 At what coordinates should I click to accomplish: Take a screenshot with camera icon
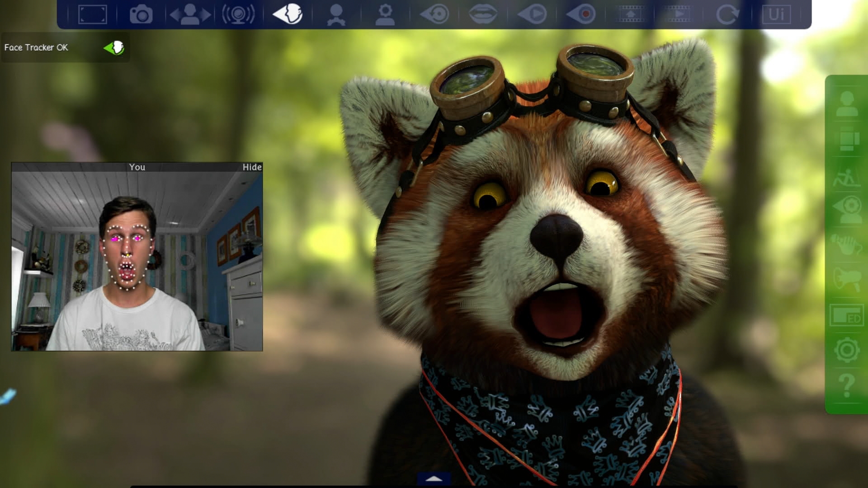click(x=141, y=14)
